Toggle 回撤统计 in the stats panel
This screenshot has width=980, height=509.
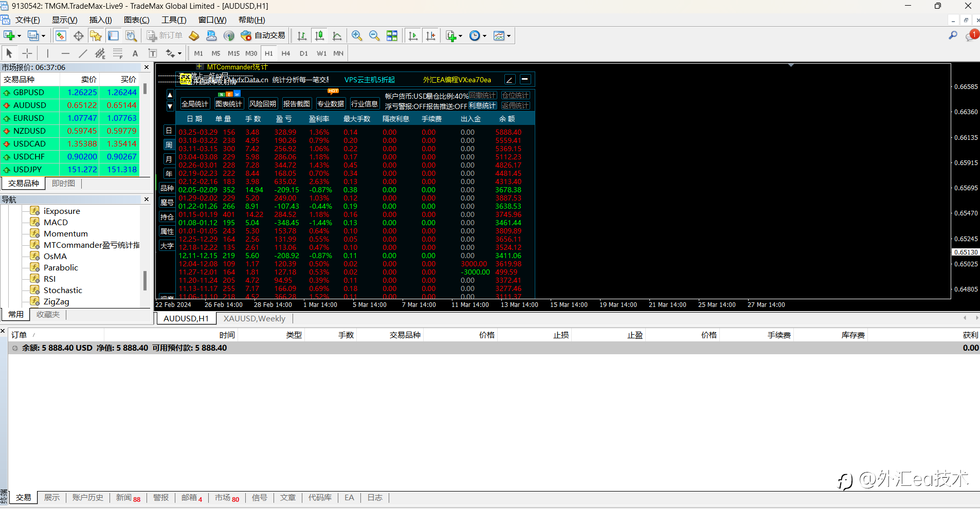482,95
